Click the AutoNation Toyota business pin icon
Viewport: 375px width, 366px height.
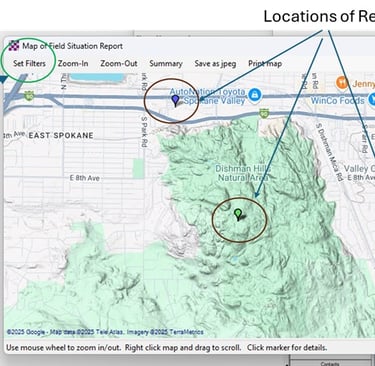click(254, 95)
